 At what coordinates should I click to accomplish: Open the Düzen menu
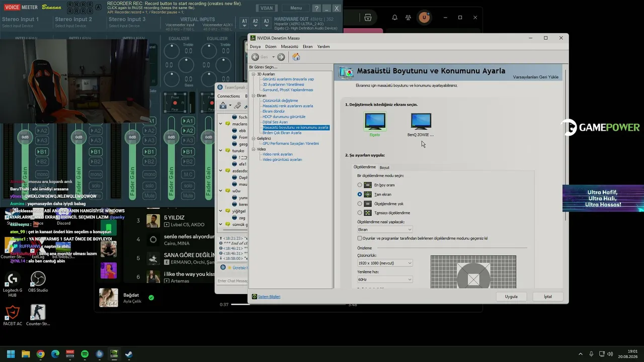tap(271, 46)
